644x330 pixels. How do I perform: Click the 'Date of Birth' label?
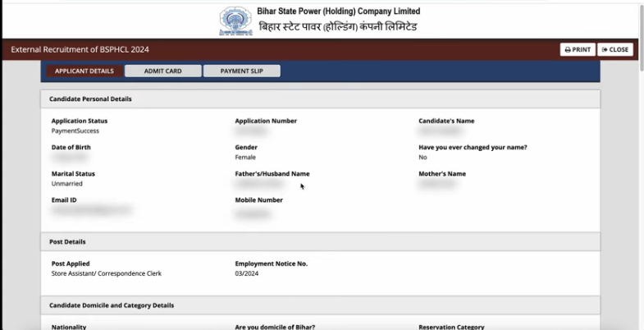(71, 148)
